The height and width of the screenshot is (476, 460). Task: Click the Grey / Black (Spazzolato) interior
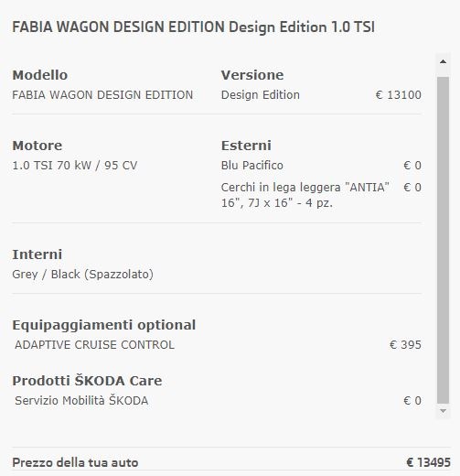(x=82, y=275)
